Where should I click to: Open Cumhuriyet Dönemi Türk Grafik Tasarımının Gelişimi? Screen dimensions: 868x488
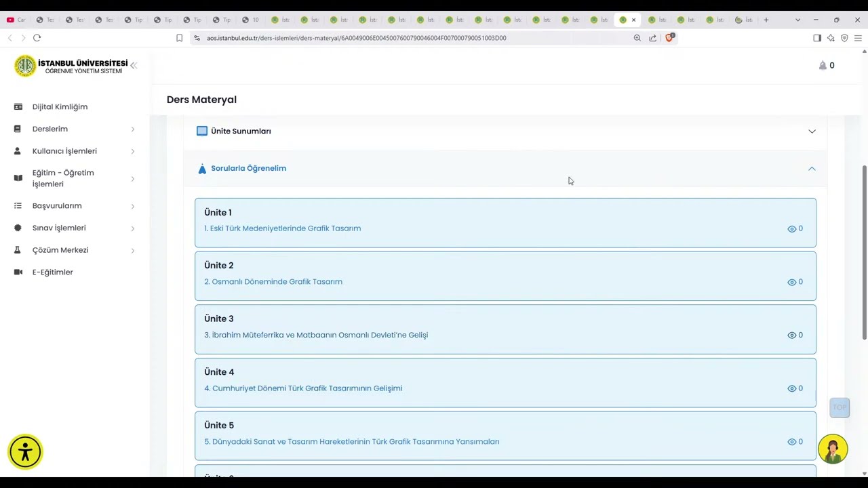[x=303, y=388]
